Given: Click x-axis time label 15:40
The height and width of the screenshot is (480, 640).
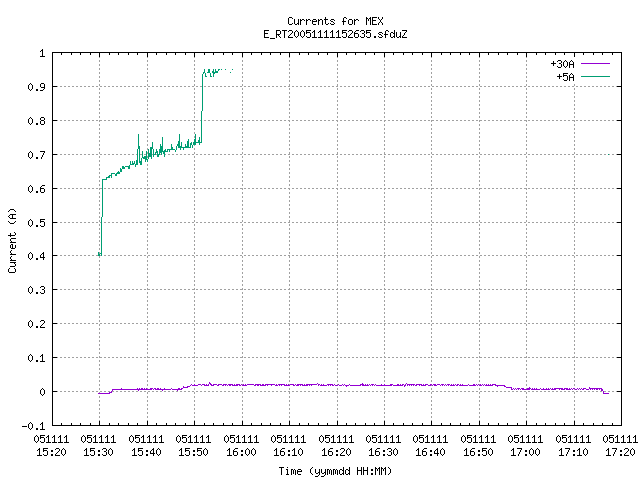Looking at the screenshot, I should tap(146, 452).
